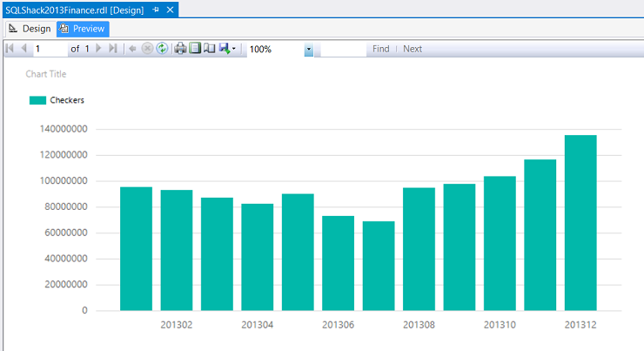Click the find text input field

[342, 49]
